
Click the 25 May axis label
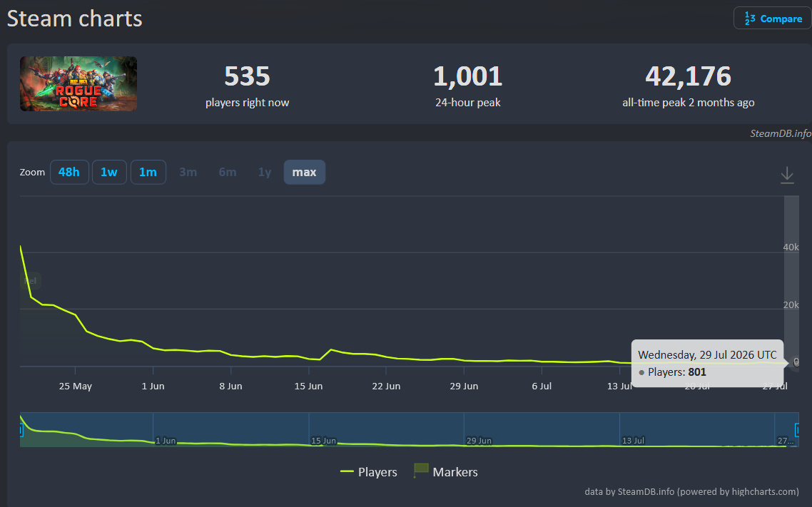pyautogui.click(x=75, y=386)
